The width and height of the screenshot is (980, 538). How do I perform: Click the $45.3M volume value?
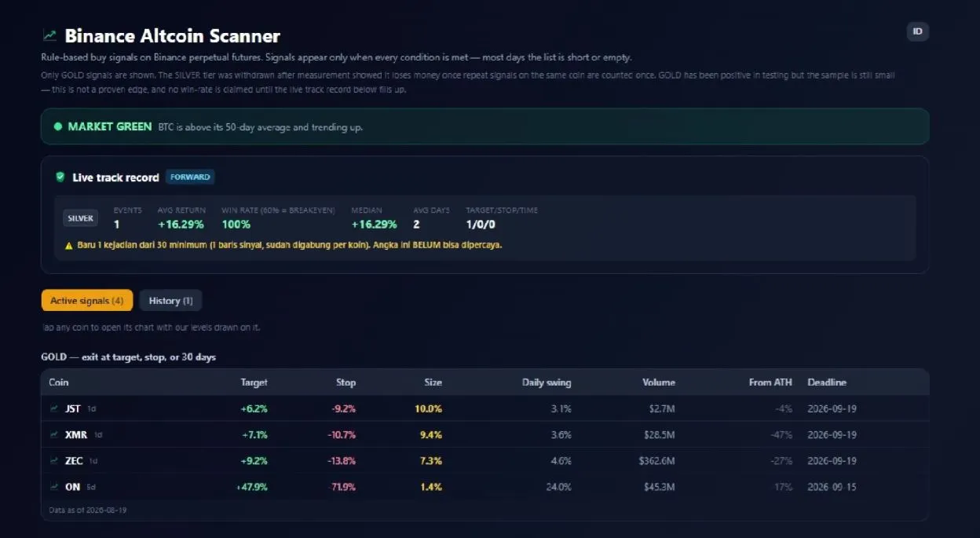tap(660, 487)
